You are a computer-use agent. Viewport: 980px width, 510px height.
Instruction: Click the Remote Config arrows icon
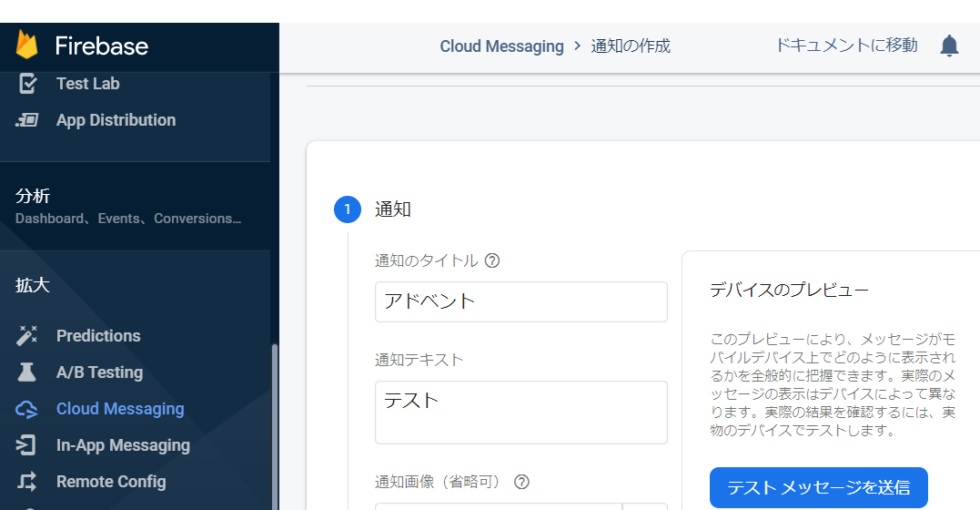pyautogui.click(x=27, y=482)
